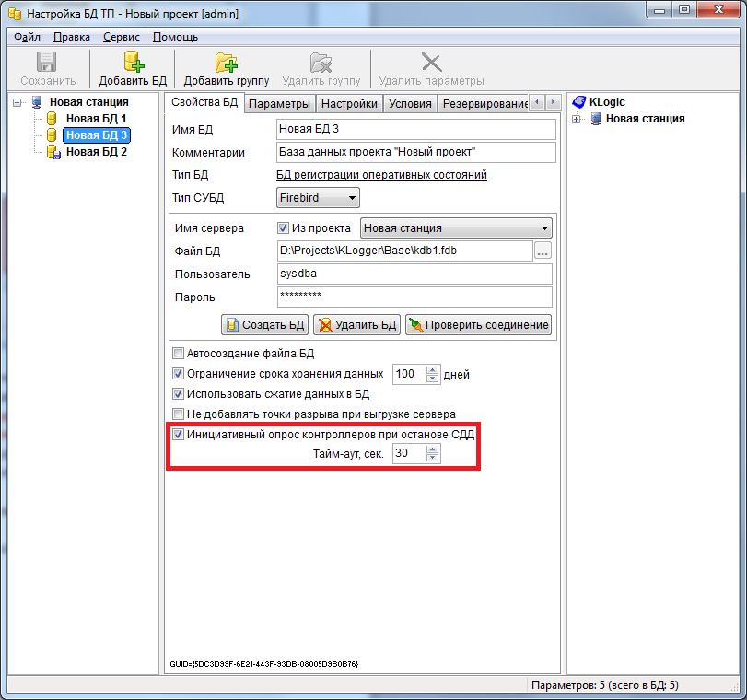Image resolution: width=747 pixels, height=700 pixels.
Task: Switch to the Параметры tab
Action: pyautogui.click(x=280, y=104)
